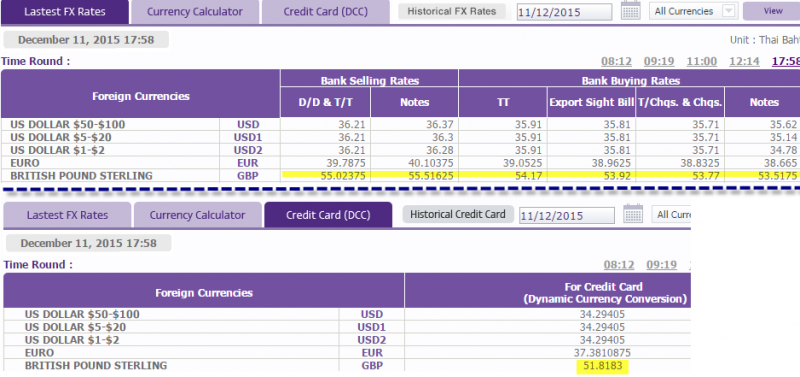Image resolution: width=800 pixels, height=377 pixels.
Task: Select Currency Calculator tab in upper panel
Action: [195, 12]
